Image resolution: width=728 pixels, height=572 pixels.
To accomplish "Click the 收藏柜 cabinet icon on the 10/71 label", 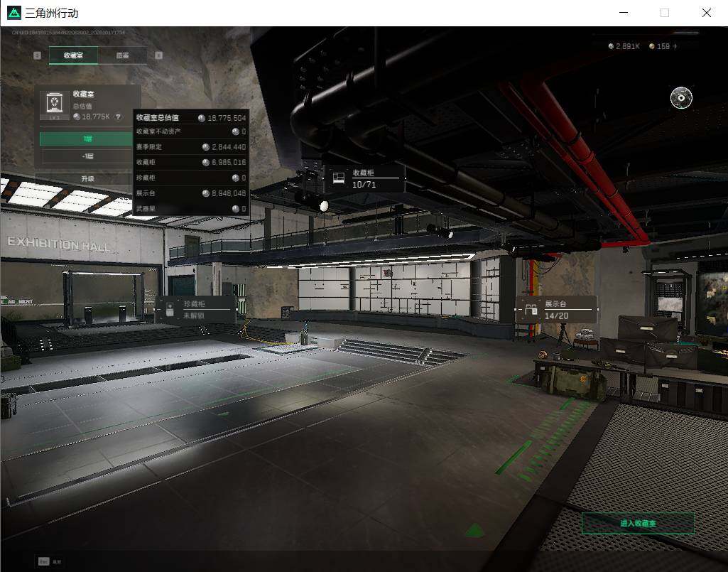I will pyautogui.click(x=339, y=178).
